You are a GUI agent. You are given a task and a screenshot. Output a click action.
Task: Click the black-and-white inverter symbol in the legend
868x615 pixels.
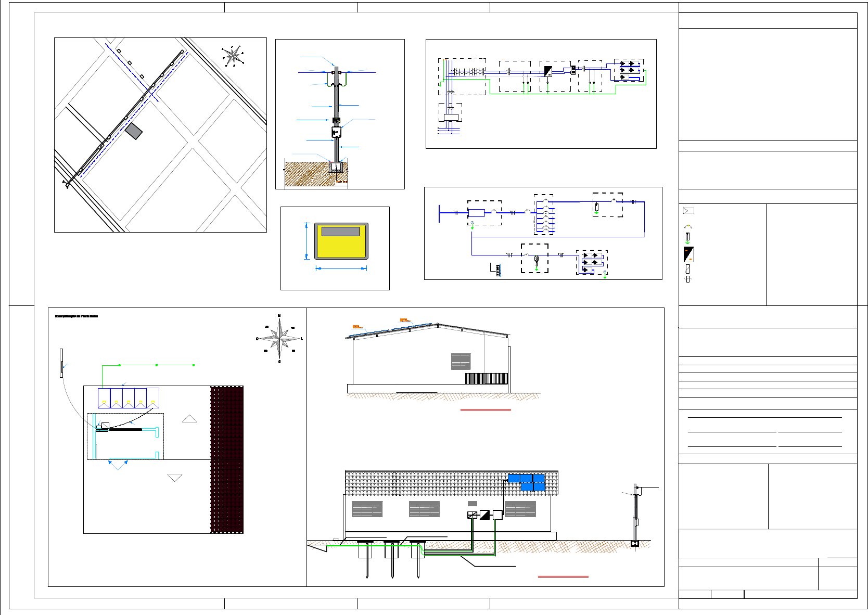688,254
